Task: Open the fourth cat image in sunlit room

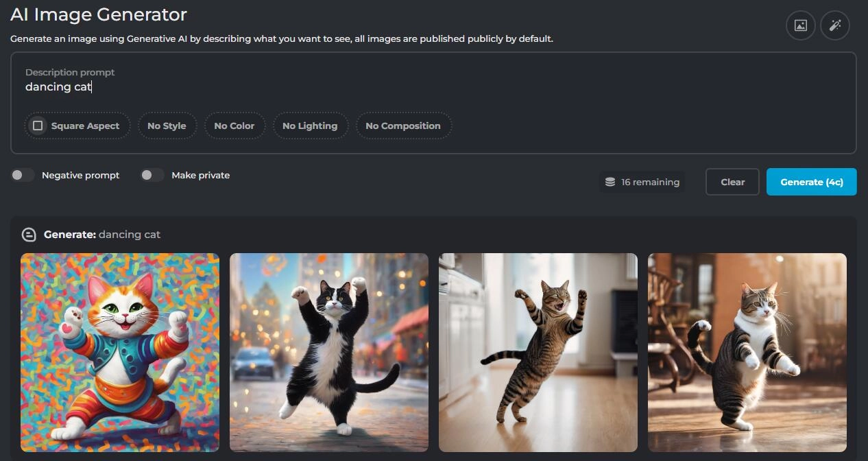Action: click(747, 352)
